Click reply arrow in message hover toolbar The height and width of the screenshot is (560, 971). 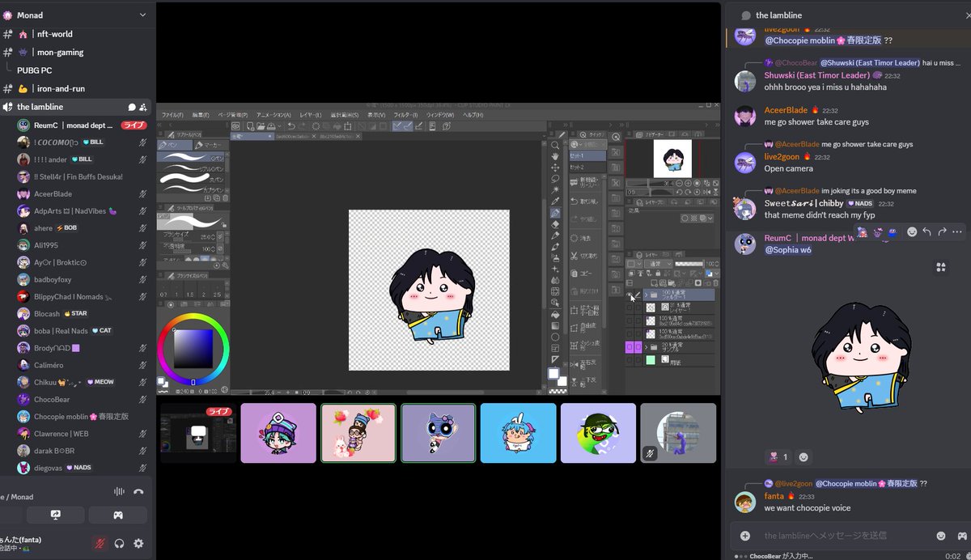[x=927, y=232]
